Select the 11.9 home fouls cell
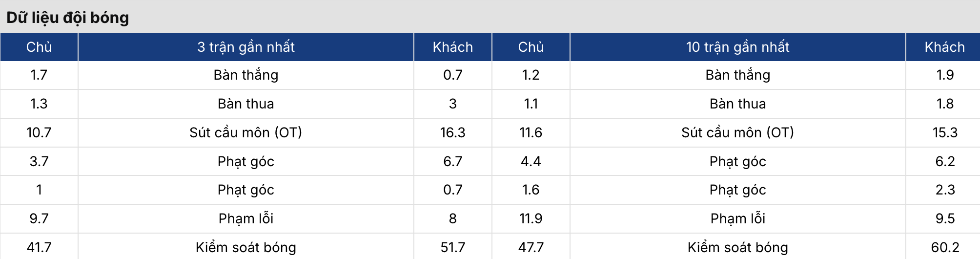Viewport: 980px width, 259px height. tap(531, 218)
